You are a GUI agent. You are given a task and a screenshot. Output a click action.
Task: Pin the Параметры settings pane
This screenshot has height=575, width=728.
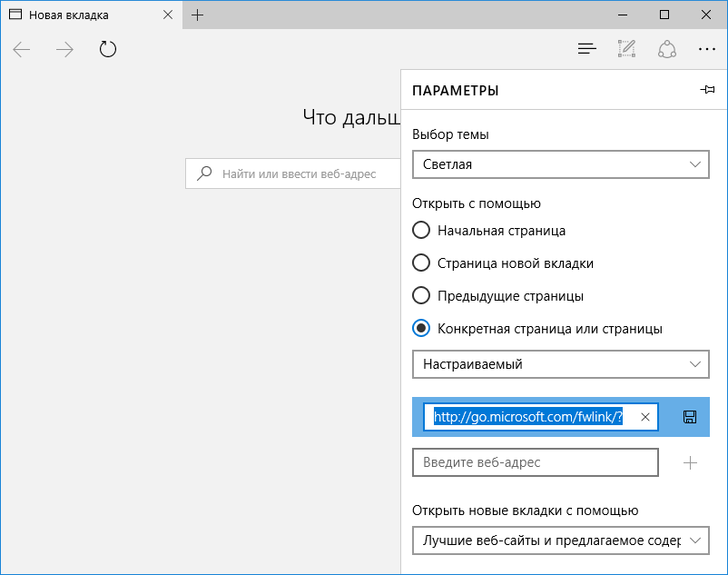(x=707, y=90)
